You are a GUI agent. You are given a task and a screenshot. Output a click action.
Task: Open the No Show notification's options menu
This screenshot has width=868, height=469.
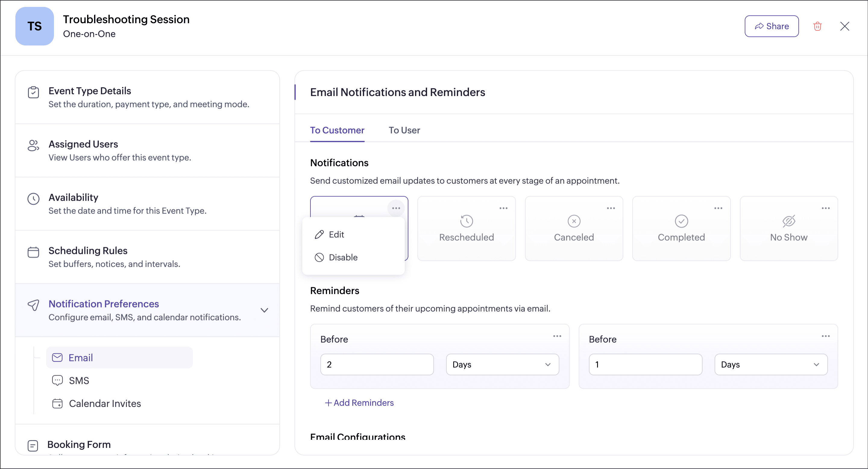coord(826,208)
